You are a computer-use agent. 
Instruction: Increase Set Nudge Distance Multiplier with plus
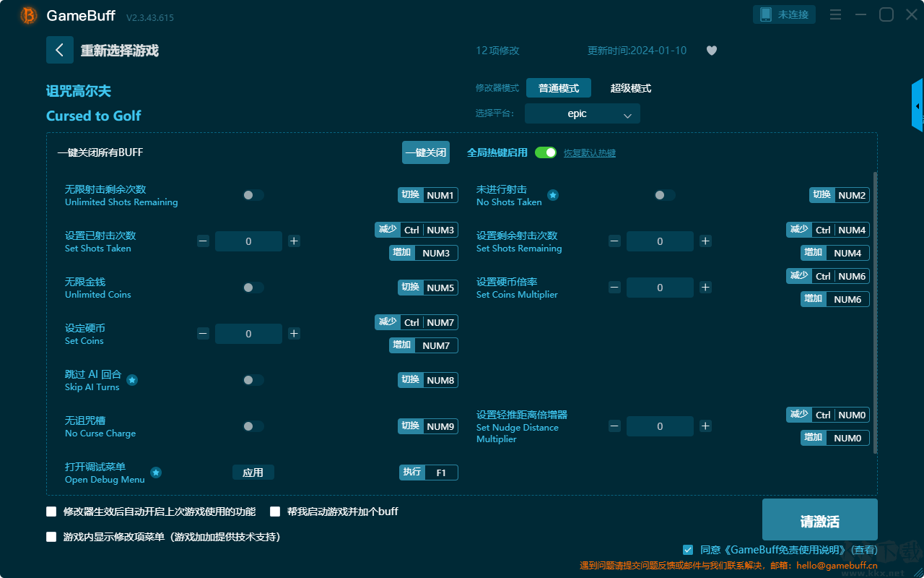[x=705, y=426]
